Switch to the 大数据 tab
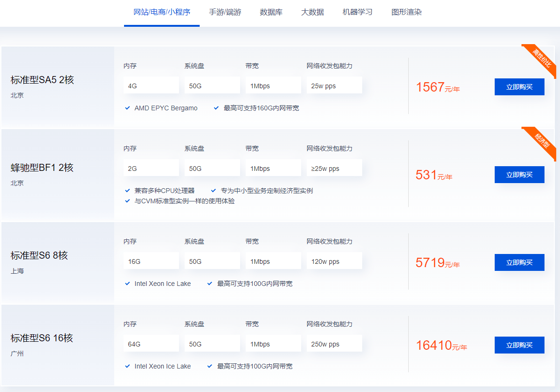 pos(312,12)
